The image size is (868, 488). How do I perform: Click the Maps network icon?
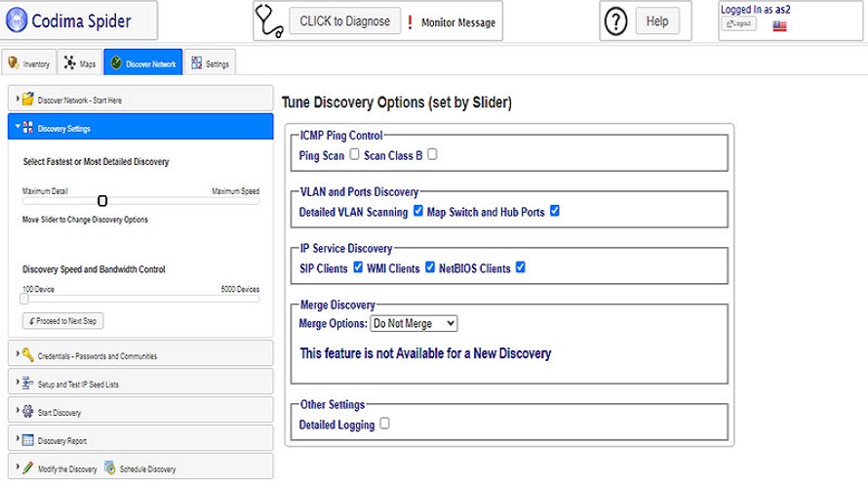coord(70,63)
